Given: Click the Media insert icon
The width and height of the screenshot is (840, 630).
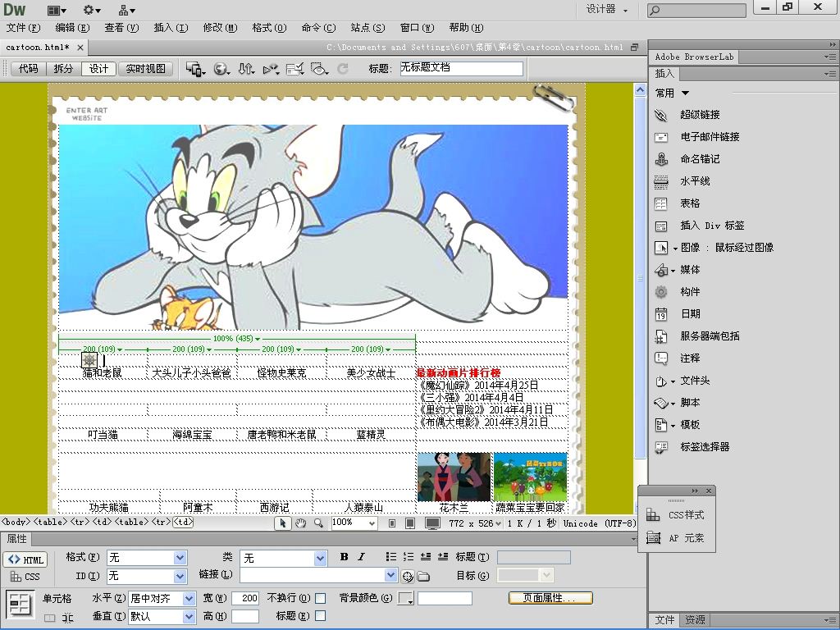Looking at the screenshot, I should [661, 270].
